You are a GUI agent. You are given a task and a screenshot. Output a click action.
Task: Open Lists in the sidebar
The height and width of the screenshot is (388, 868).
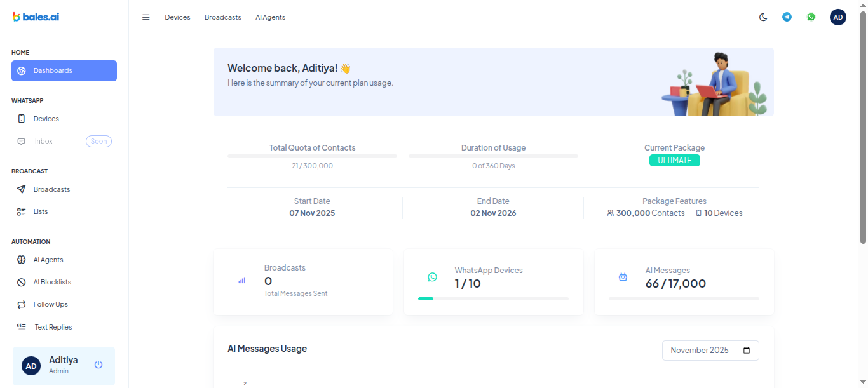point(64,211)
